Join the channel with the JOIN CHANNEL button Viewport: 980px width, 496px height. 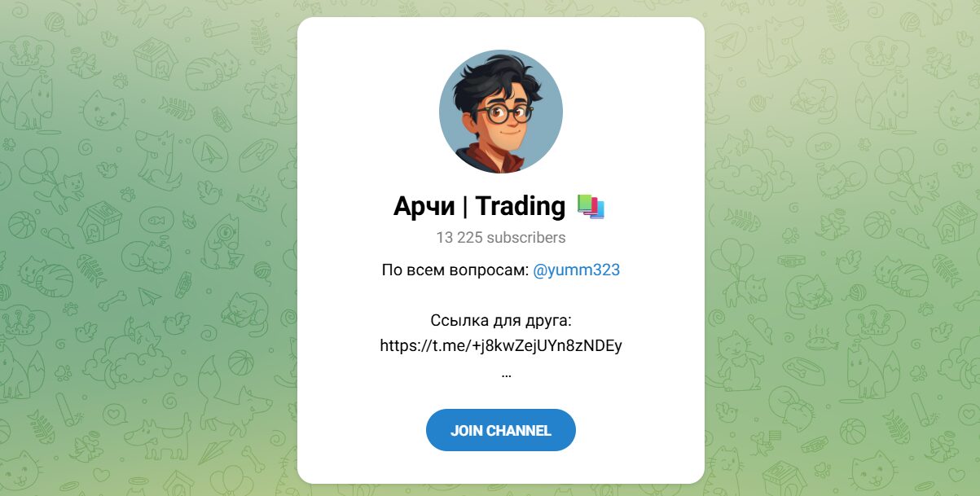click(500, 430)
